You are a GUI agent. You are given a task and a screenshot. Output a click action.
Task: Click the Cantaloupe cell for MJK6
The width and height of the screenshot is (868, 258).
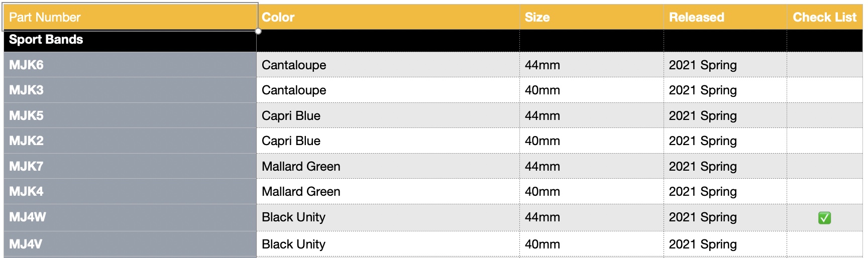point(388,65)
